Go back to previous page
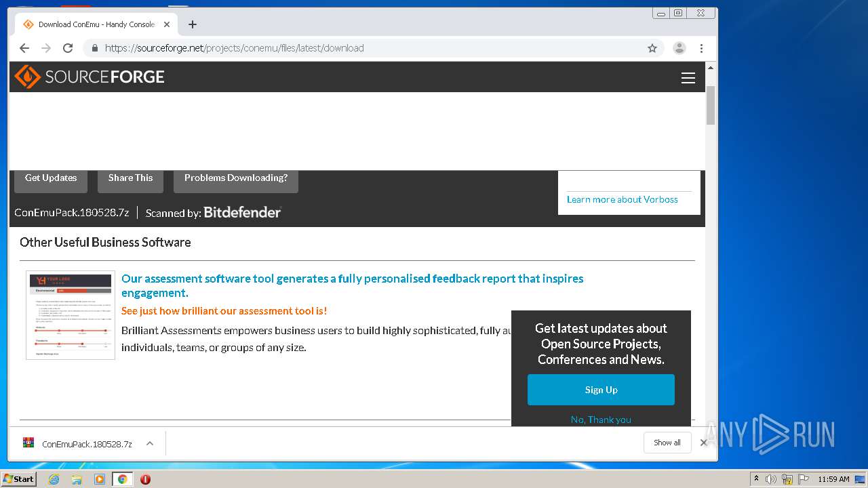The image size is (868, 488). click(24, 48)
